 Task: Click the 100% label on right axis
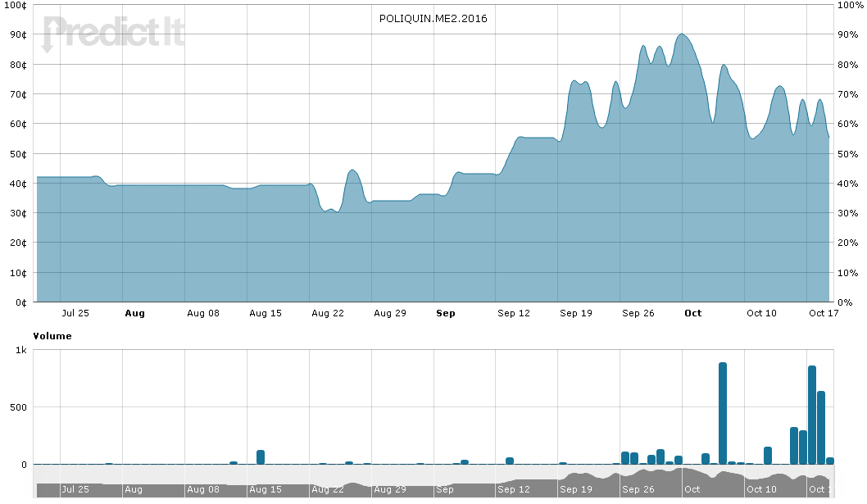coord(848,5)
